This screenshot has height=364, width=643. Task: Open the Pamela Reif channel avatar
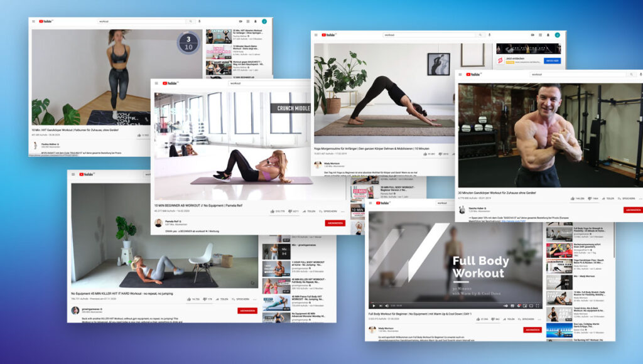(x=158, y=223)
